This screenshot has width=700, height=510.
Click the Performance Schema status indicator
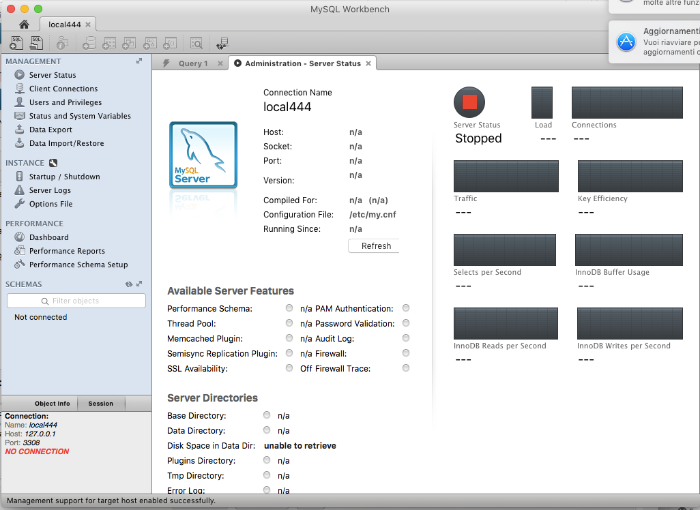[289, 308]
